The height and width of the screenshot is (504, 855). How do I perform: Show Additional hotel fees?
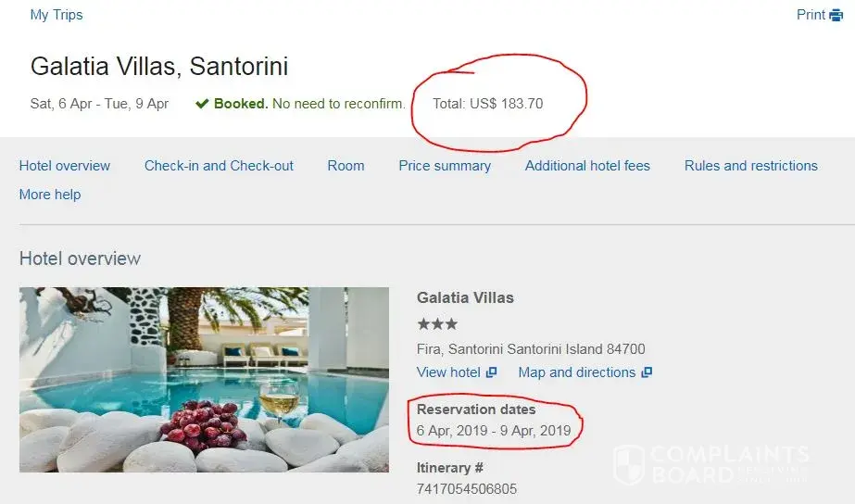[587, 166]
